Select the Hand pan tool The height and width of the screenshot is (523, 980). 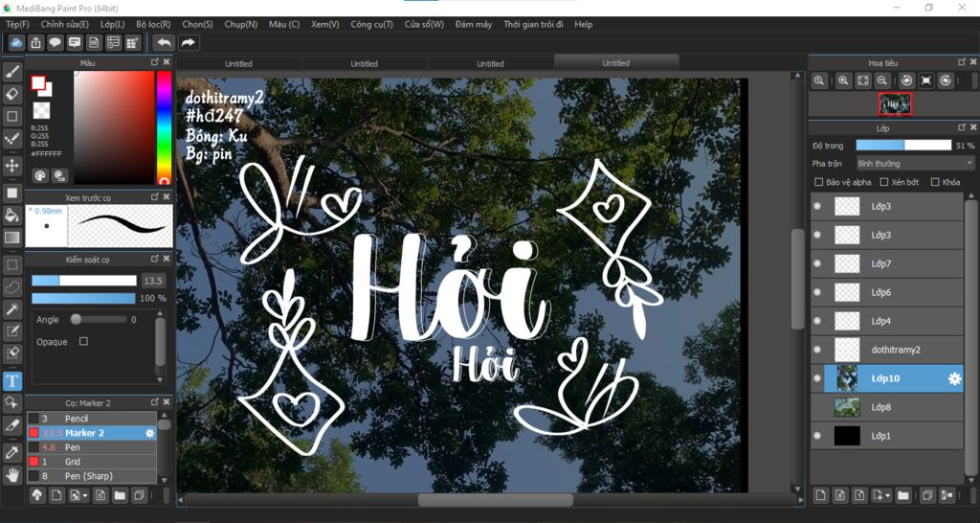point(12,474)
